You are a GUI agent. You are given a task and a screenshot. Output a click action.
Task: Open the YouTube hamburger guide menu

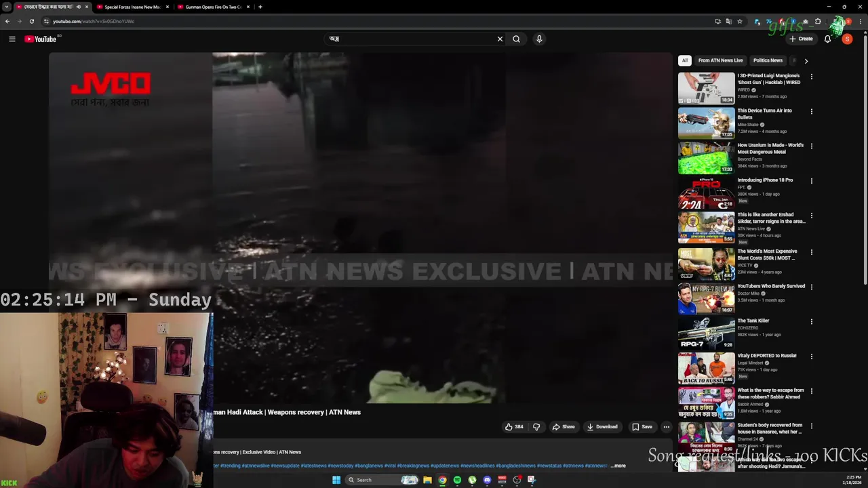[12, 39]
